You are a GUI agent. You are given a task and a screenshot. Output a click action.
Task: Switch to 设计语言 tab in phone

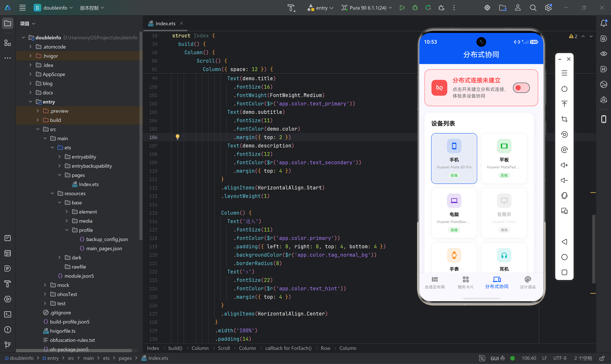pos(528,283)
